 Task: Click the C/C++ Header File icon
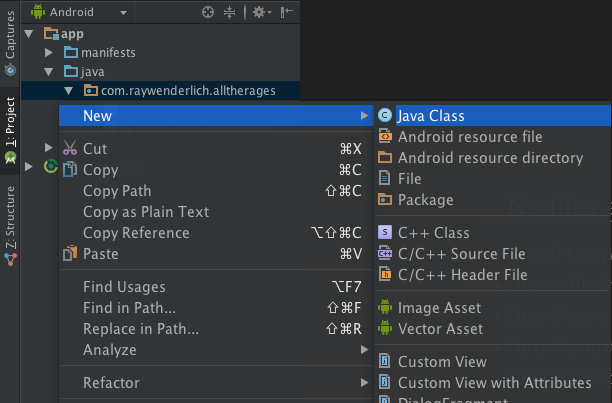point(385,273)
